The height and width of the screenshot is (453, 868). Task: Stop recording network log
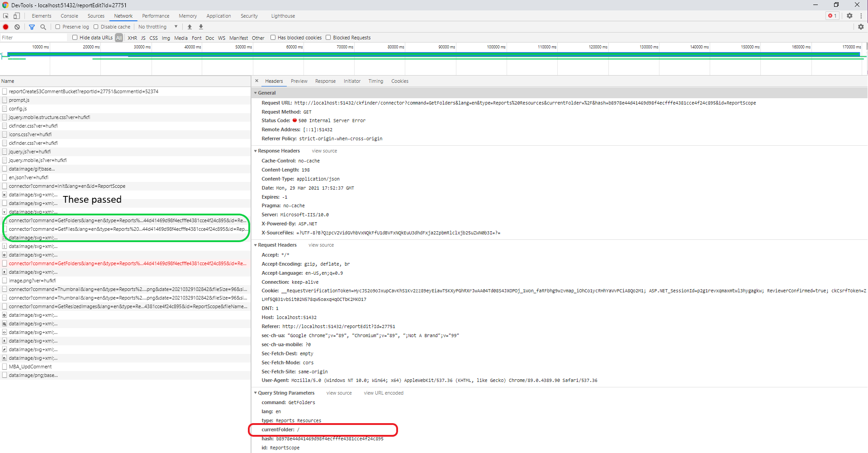(5, 27)
